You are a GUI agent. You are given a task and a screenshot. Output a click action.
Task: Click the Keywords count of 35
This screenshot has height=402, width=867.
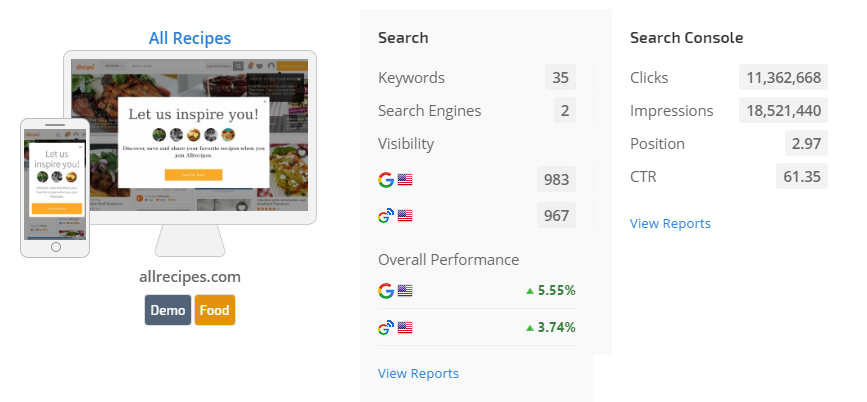(560, 78)
